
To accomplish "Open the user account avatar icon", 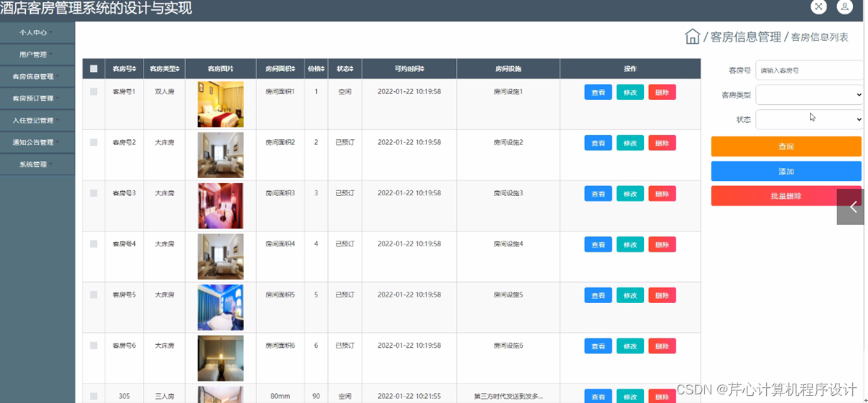I will pos(844,7).
